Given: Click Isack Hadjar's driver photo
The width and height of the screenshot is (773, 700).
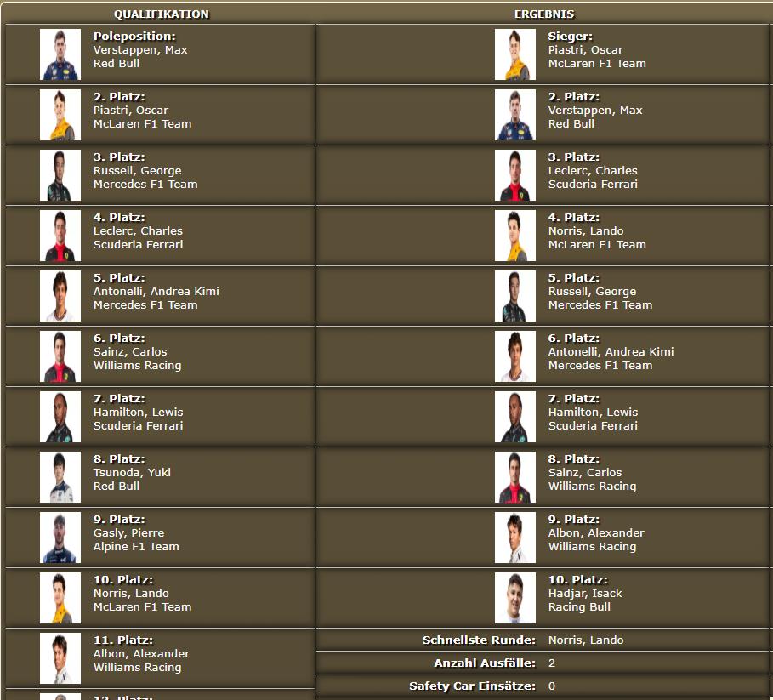Looking at the screenshot, I should [515, 598].
